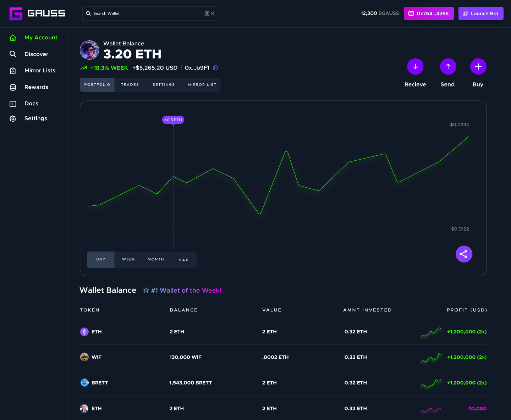The height and width of the screenshot is (420, 511).
Task: Switch to the MIRROR LIST tab
Action: (x=202, y=85)
